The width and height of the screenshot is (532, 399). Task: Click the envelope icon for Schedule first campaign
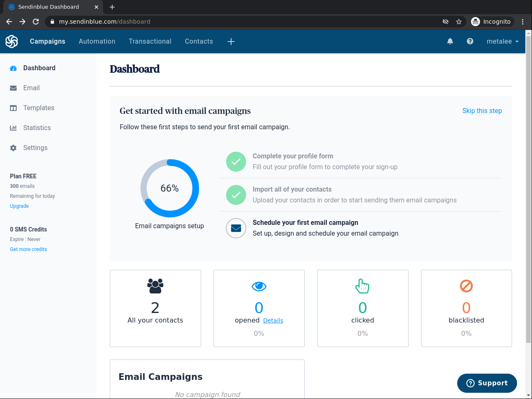(x=236, y=228)
